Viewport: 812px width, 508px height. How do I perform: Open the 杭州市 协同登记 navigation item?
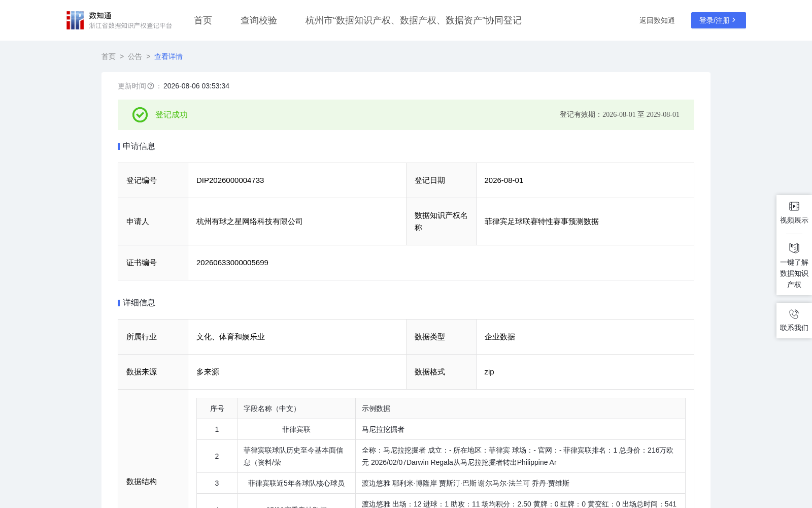[x=414, y=20]
